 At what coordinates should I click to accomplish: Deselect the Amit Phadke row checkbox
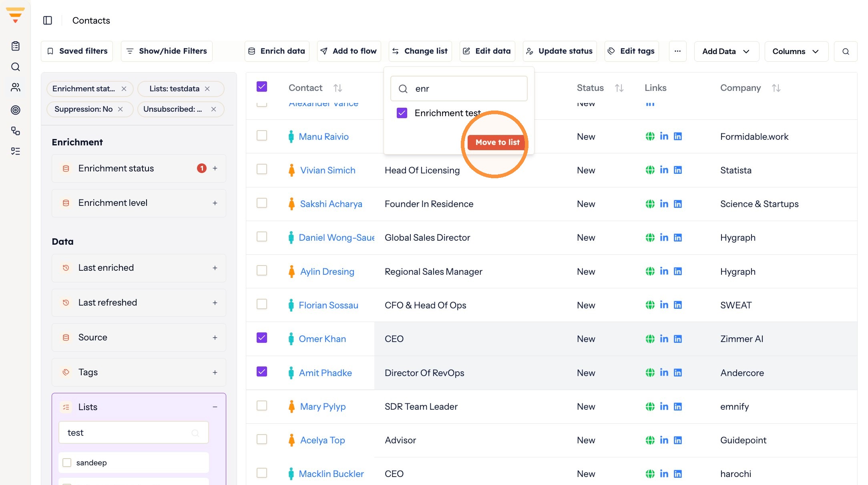(x=262, y=372)
